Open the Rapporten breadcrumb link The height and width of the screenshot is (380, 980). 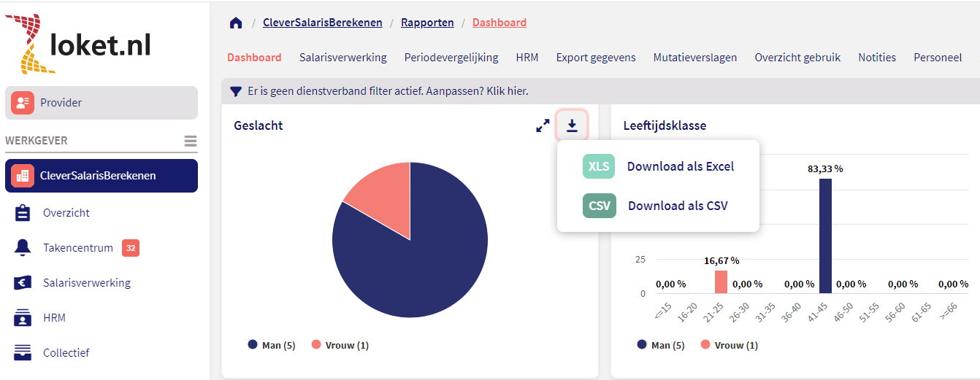click(427, 23)
